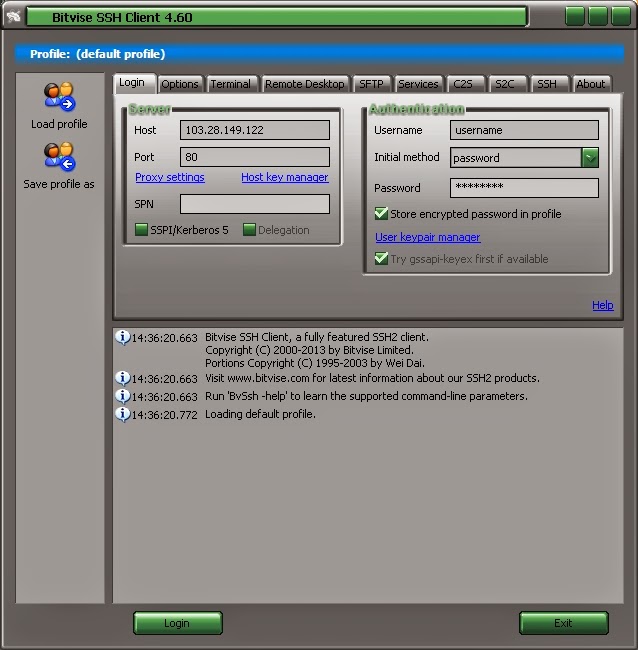This screenshot has width=638, height=650.
Task: Click info icon beside 'Loading default profile'
Action: pos(122,414)
